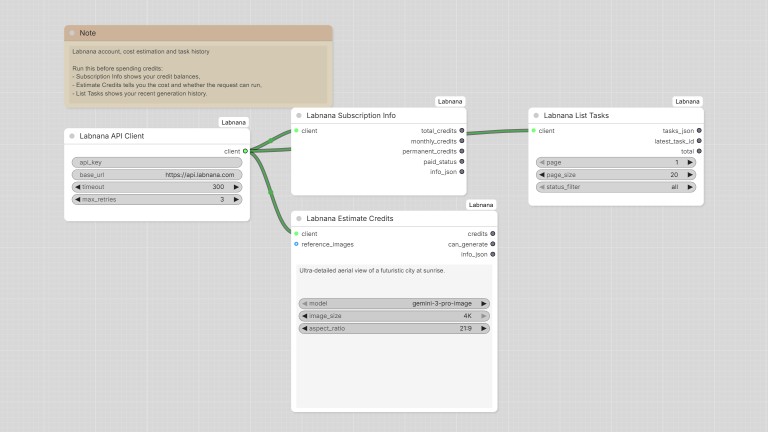Viewport: 768px width, 432px height.
Task: Click the total output port on List Tasks
Action: [x=699, y=151]
